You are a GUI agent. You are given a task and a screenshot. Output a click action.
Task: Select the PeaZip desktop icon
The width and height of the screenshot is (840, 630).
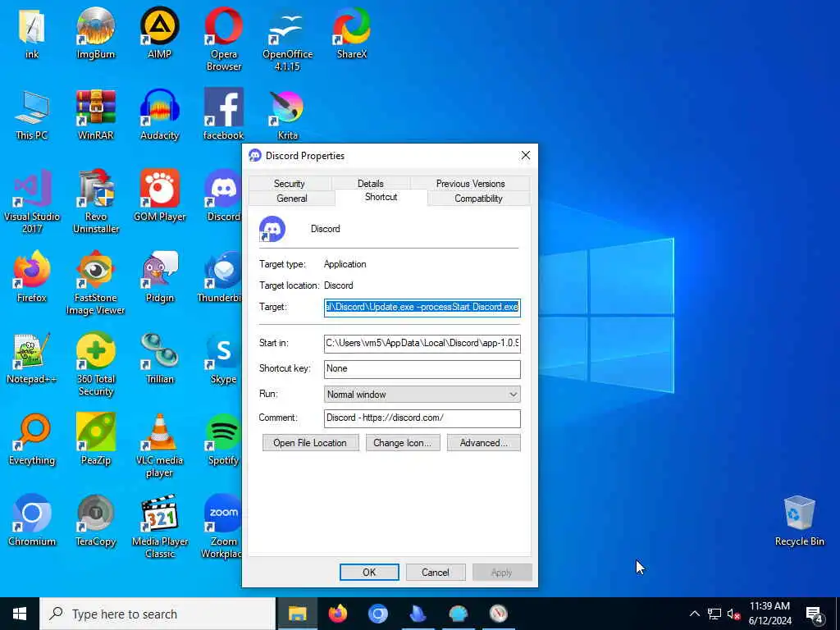point(95,440)
